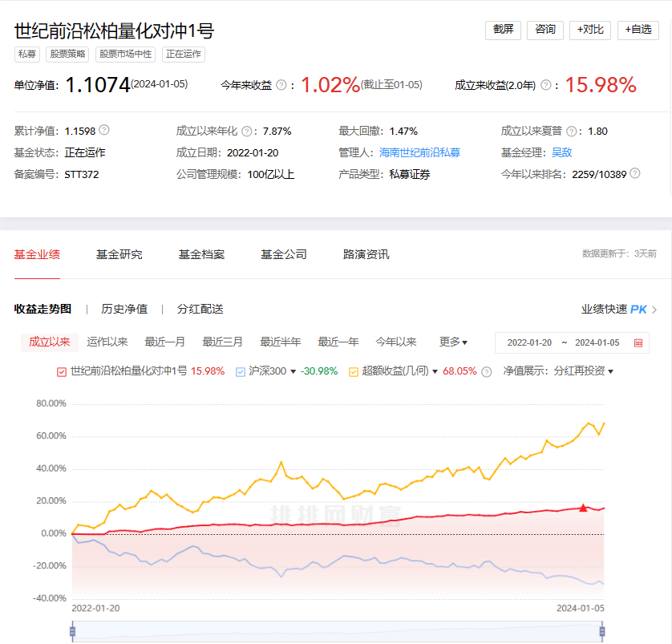Click the +对比 button
Image resolution: width=672 pixels, height=644 pixels.
coord(590,30)
